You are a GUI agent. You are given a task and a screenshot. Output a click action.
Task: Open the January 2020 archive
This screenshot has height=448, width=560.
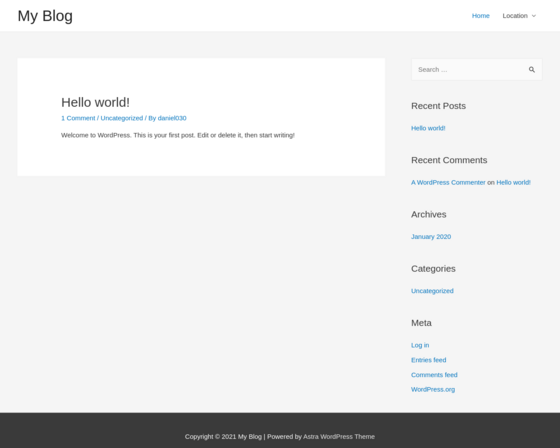coord(431,237)
